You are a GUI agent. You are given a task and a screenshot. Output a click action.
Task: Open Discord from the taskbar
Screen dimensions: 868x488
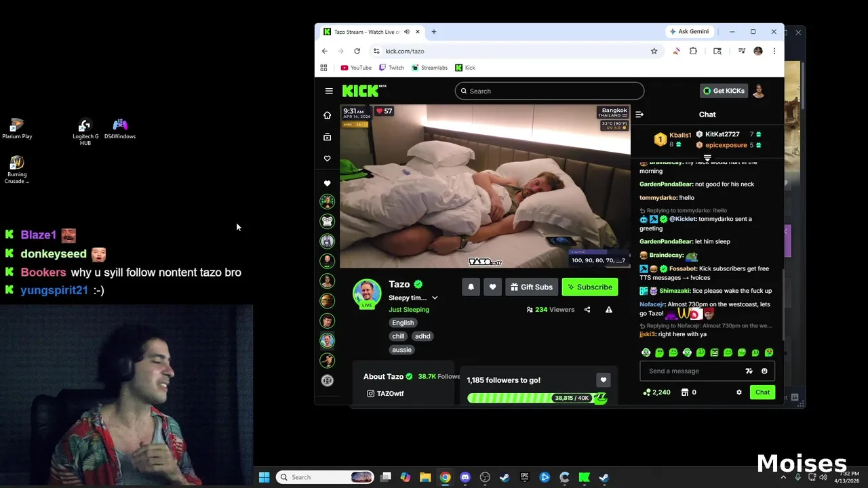pos(465,477)
